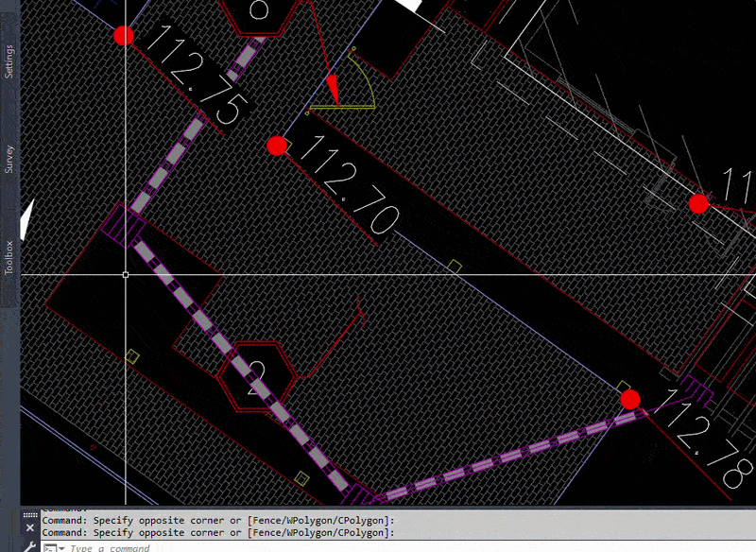The image size is (756, 552).
Task: Select the 112.70 elevation label
Action: pos(349,183)
